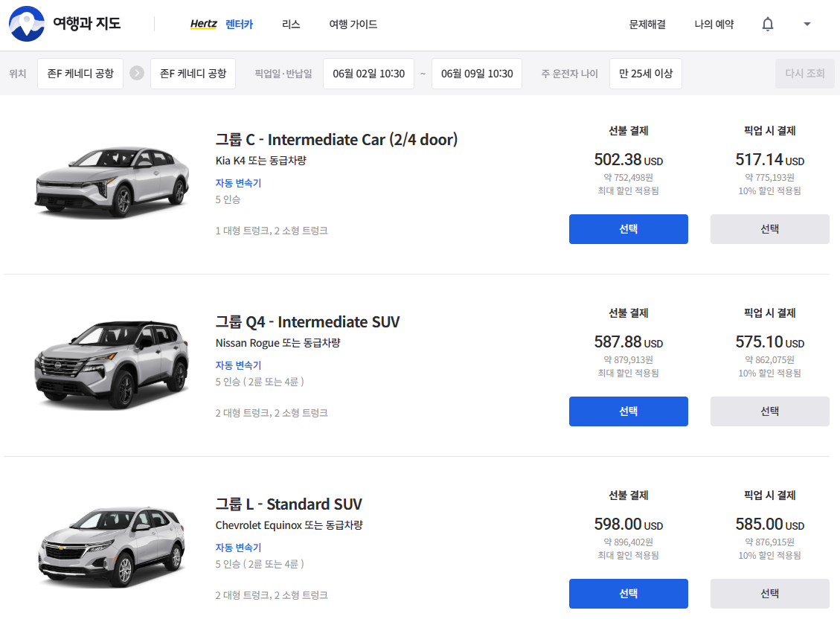840x622 pixels.
Task: Expand the account dropdown arrow
Action: click(x=807, y=25)
